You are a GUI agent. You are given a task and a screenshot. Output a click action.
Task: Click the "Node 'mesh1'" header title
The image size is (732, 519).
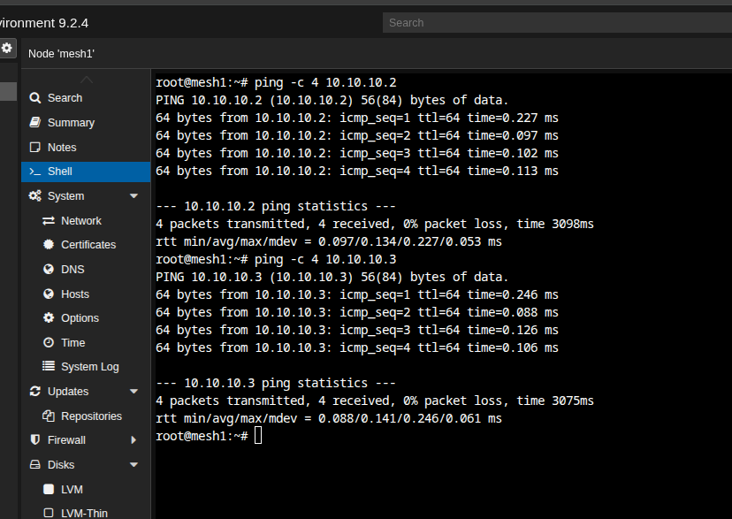61,54
